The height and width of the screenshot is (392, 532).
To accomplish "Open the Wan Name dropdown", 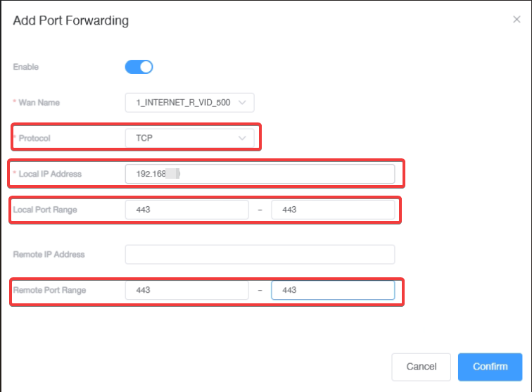I will pyautogui.click(x=189, y=103).
